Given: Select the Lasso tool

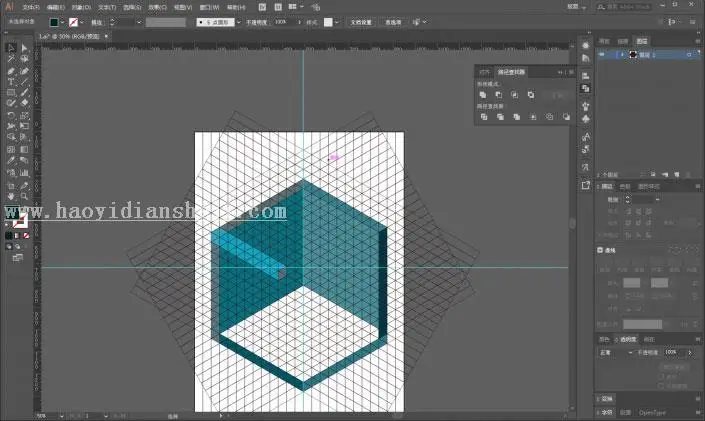Looking at the screenshot, I should tap(24, 59).
